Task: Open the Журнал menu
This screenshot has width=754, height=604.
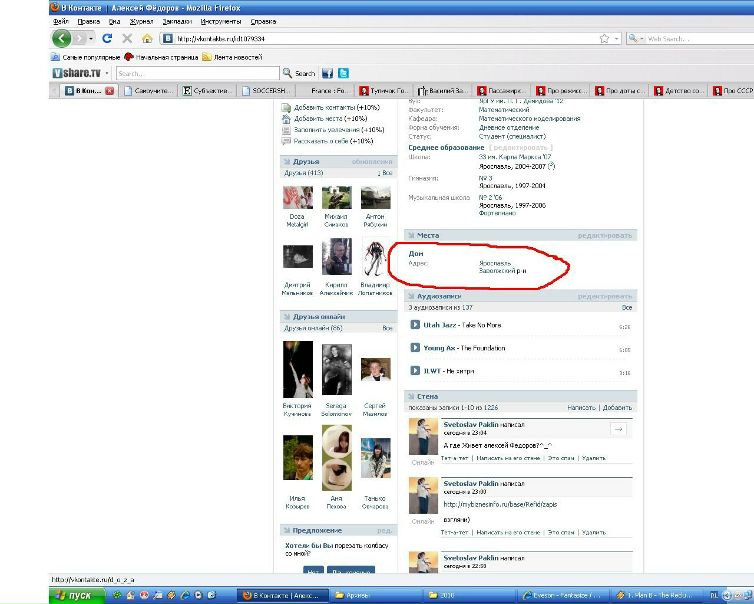Action: click(x=140, y=20)
